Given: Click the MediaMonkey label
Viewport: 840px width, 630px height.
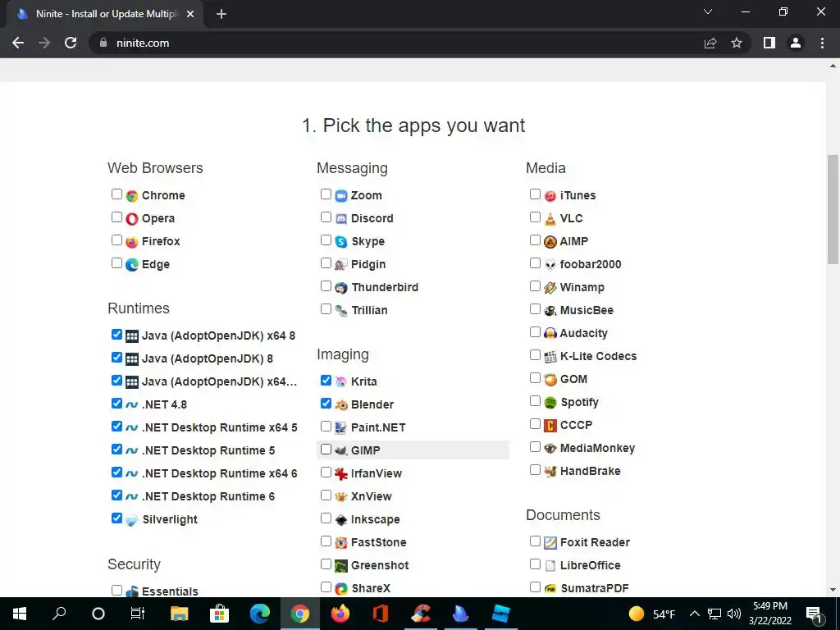Looking at the screenshot, I should pos(597,449).
